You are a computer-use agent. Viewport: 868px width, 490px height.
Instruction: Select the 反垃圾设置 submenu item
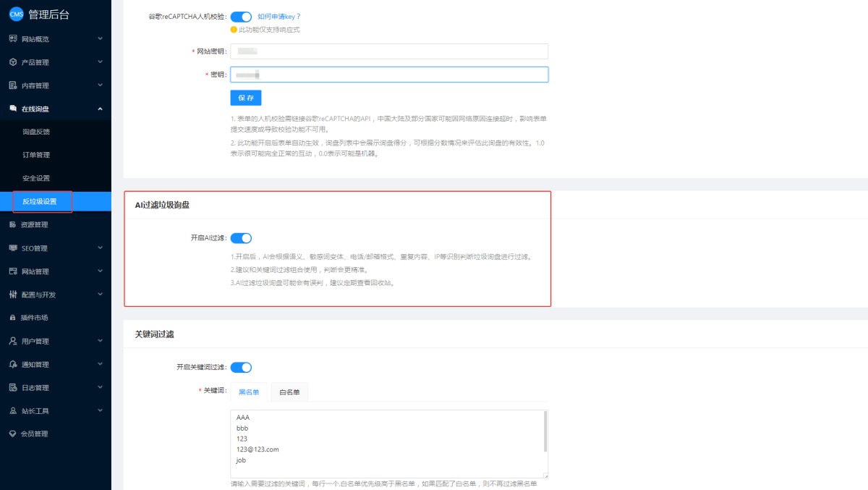56,201
